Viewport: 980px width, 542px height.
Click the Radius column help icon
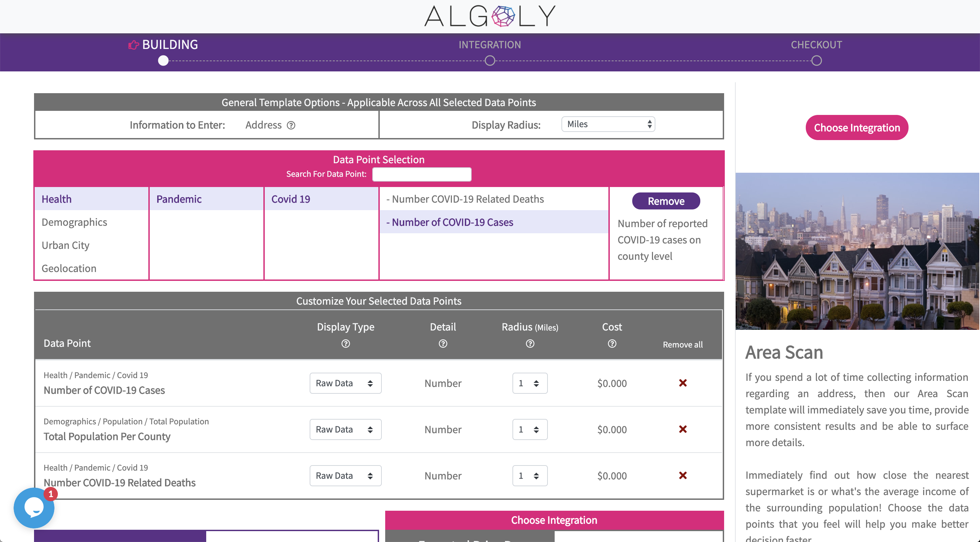point(530,344)
